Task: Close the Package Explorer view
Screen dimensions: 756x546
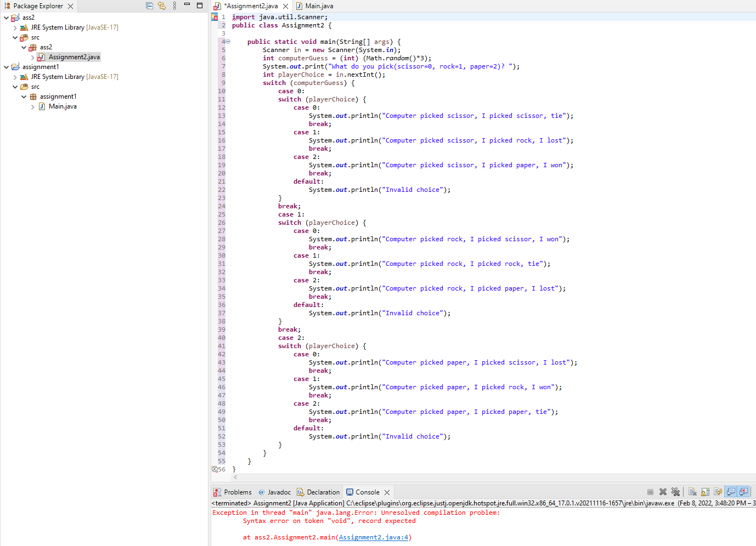Action: pos(70,6)
